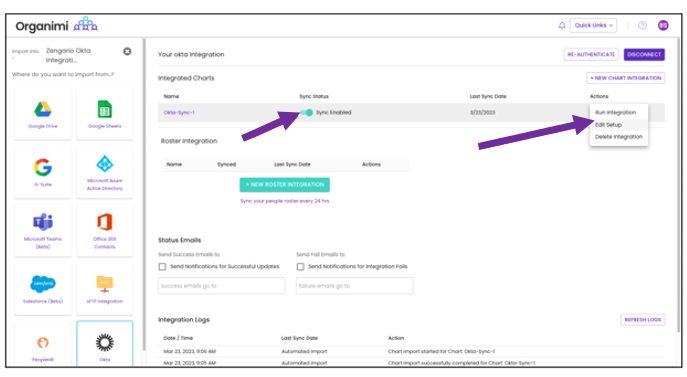
Task: Select the Salesforce (Beta) import tile
Action: pyautogui.click(x=42, y=288)
